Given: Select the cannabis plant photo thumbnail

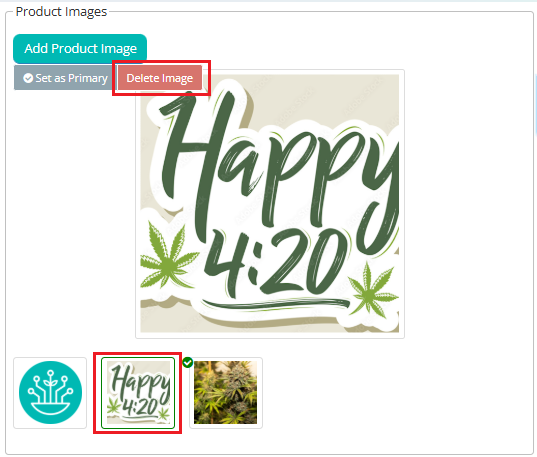Looking at the screenshot, I should coord(226,393).
